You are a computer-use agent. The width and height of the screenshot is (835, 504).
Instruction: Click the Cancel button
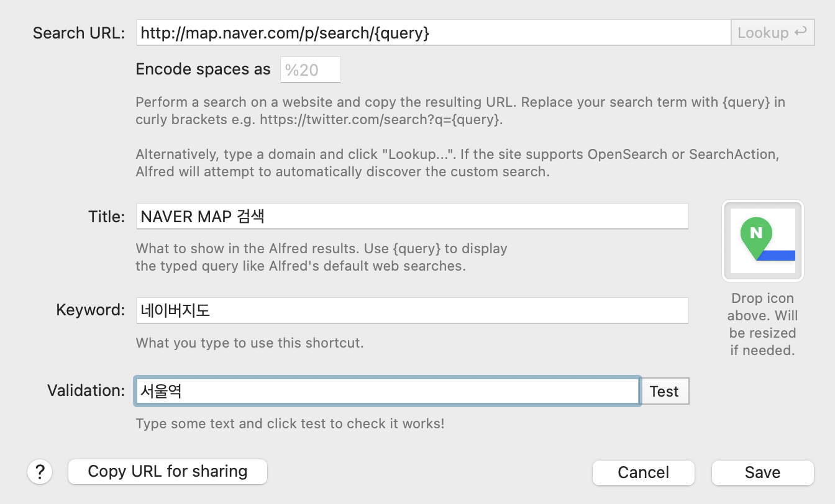[644, 472]
